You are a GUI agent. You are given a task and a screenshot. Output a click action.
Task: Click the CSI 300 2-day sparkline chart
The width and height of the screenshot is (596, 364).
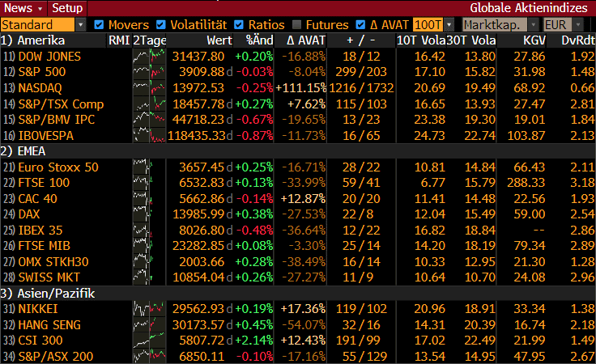point(149,340)
